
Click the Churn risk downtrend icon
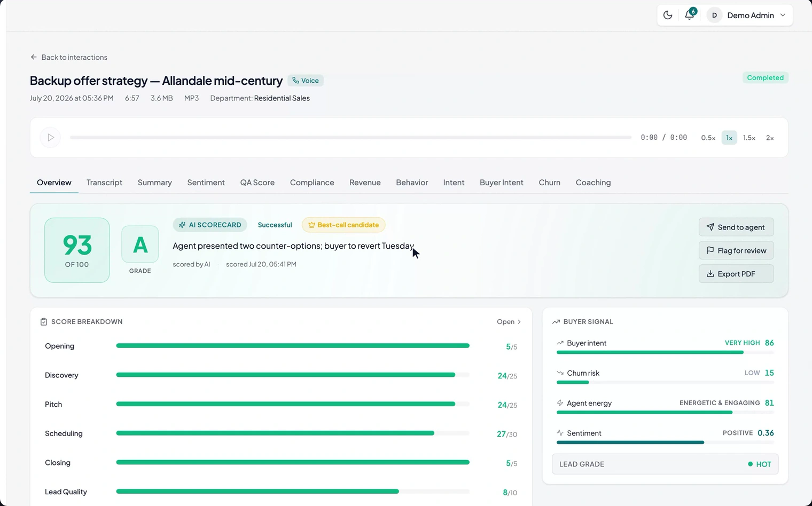[560, 373]
